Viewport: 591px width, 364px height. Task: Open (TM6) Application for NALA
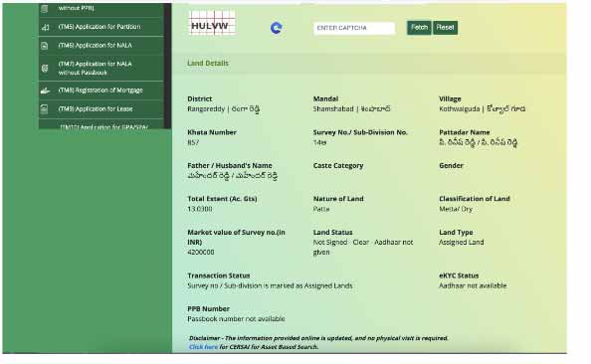[101, 46]
